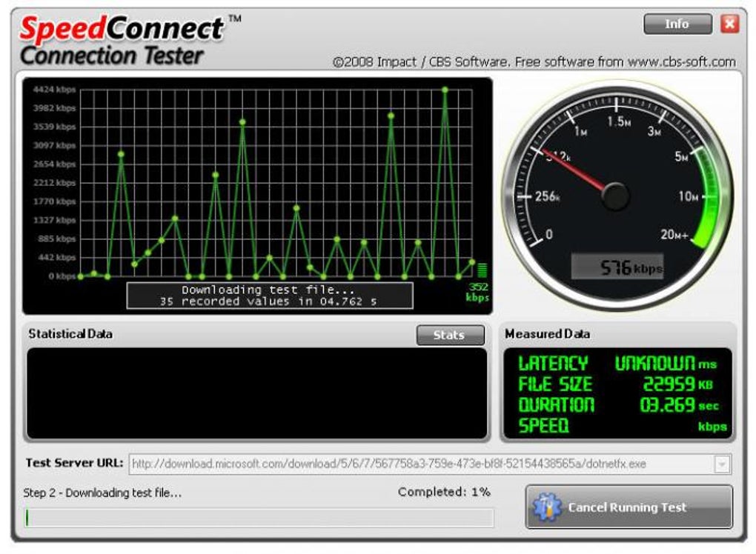Click the 1.5M gauge mark
The height and width of the screenshot is (554, 756).
[619, 122]
